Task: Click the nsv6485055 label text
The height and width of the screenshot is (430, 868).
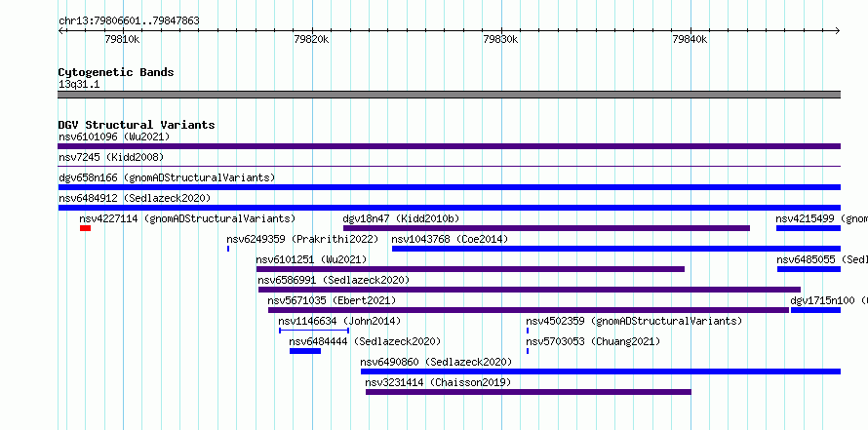Action: tap(807, 259)
